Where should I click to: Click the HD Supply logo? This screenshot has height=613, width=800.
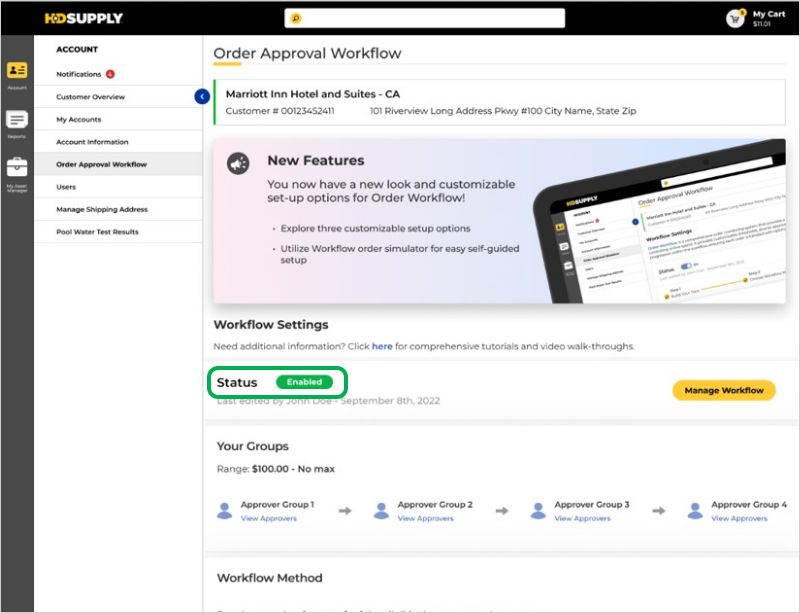[84, 18]
